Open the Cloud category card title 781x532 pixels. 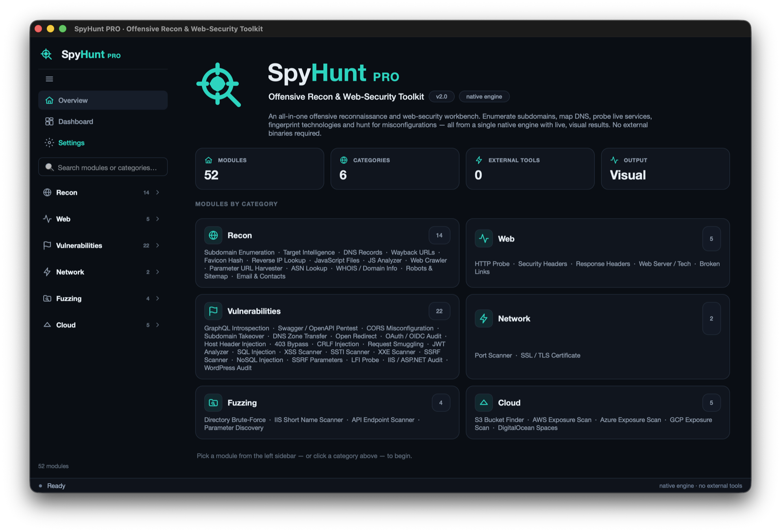tap(509, 402)
